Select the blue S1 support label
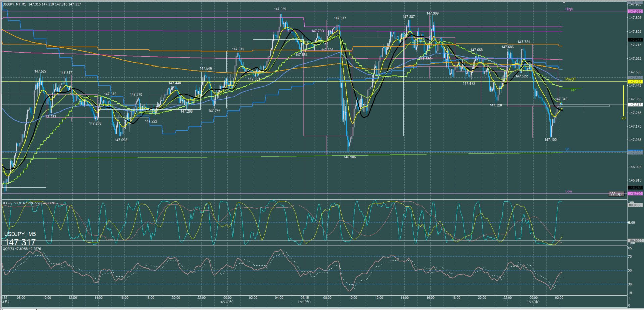This screenshot has width=644, height=310. (x=567, y=149)
